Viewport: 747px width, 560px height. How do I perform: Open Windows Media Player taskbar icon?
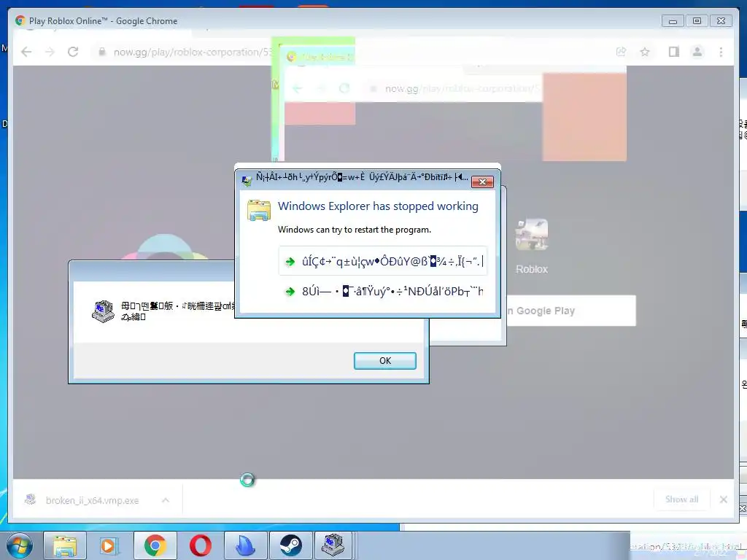pos(109,545)
